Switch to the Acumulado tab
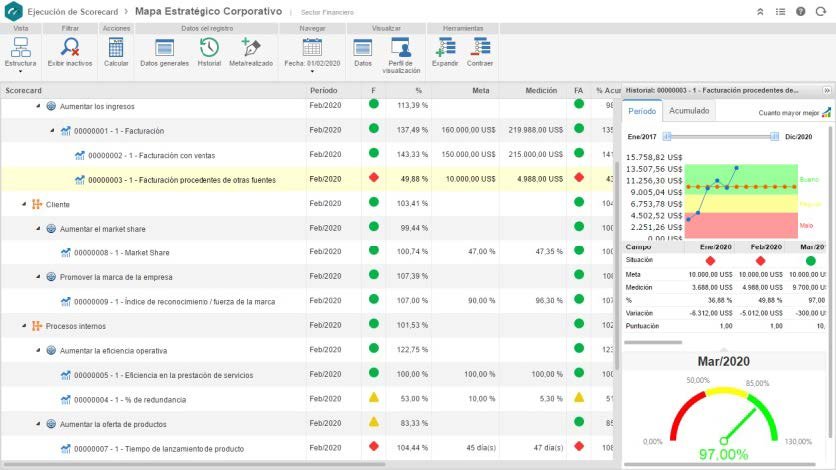836x470 pixels. tap(689, 111)
